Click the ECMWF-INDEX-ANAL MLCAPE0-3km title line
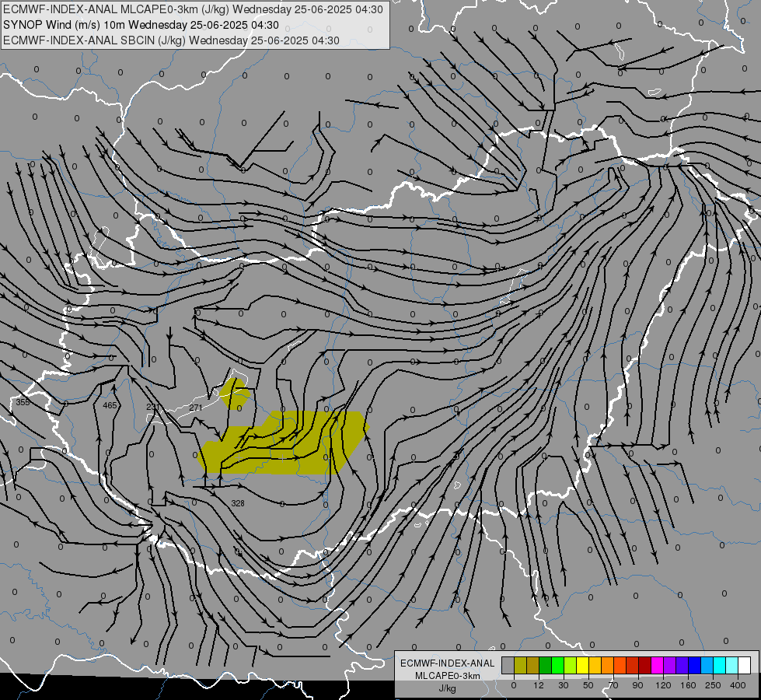761x700 pixels. pyautogui.click(x=193, y=9)
